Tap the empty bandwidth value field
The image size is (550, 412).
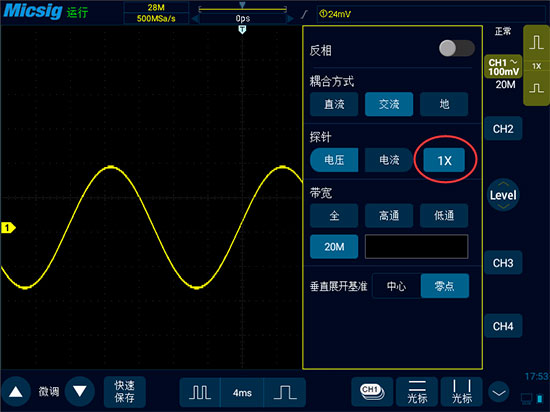(x=416, y=247)
